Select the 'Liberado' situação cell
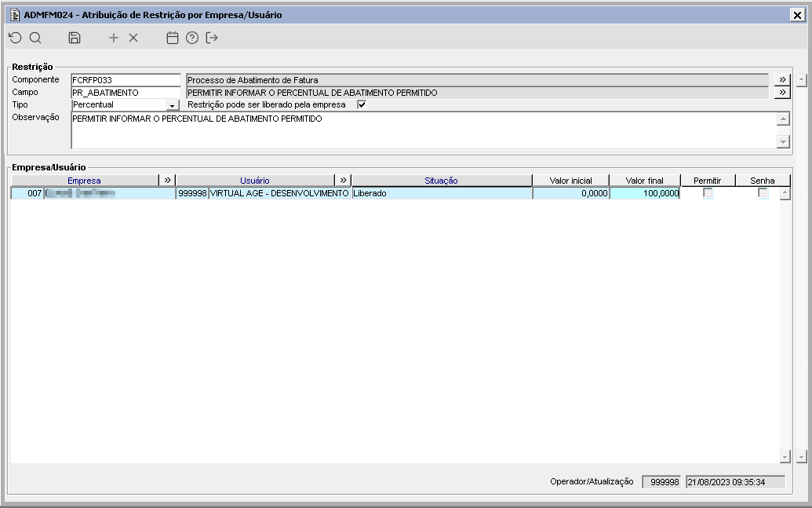812x508 pixels. click(442, 193)
